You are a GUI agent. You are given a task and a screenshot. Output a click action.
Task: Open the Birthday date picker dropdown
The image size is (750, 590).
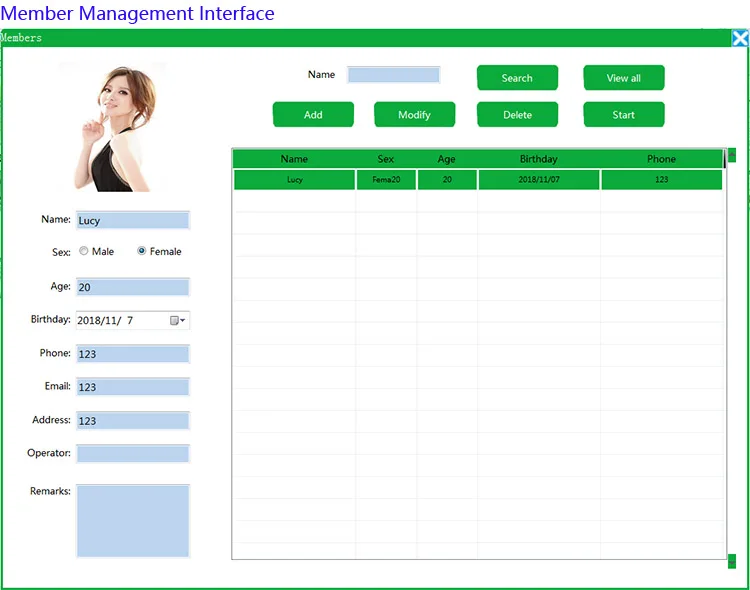pyautogui.click(x=178, y=320)
